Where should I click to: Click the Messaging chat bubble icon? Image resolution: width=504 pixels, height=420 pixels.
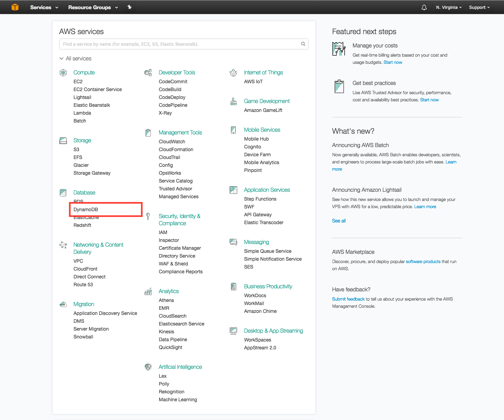tap(233, 242)
